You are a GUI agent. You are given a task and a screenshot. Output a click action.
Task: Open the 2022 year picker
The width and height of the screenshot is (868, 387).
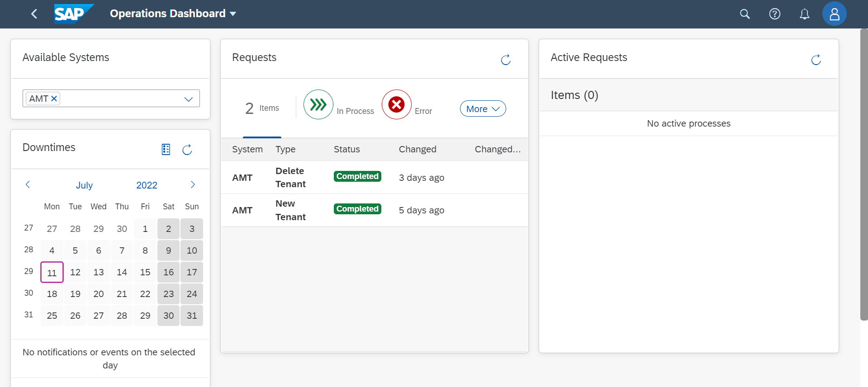click(147, 185)
